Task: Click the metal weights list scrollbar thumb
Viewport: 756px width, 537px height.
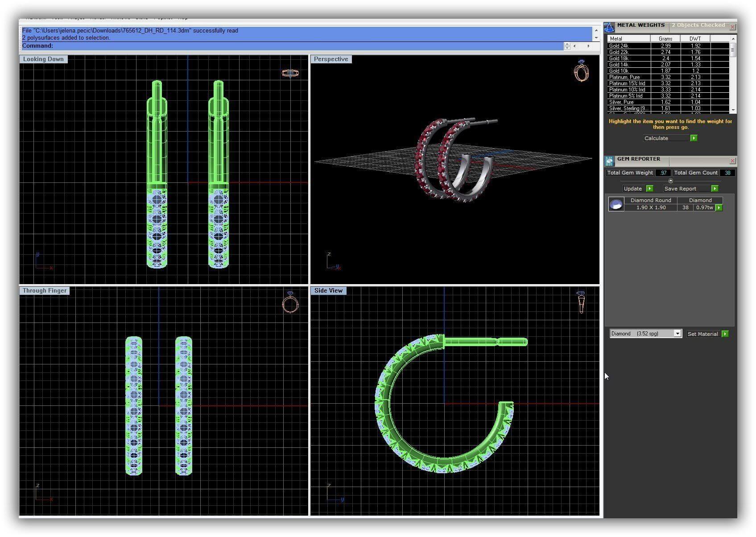Action: point(732,50)
